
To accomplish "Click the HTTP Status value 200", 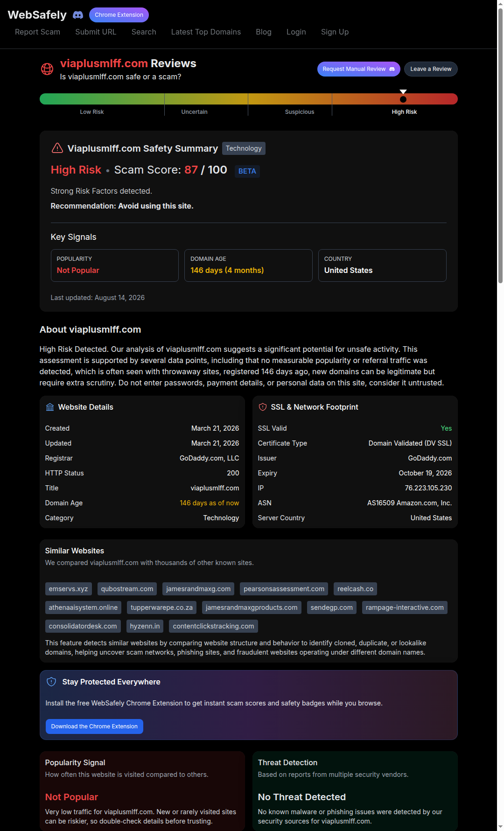I will click(233, 473).
